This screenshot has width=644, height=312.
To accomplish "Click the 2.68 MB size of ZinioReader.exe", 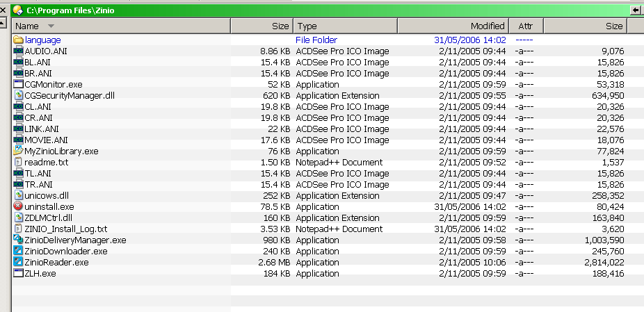I will point(274,261).
